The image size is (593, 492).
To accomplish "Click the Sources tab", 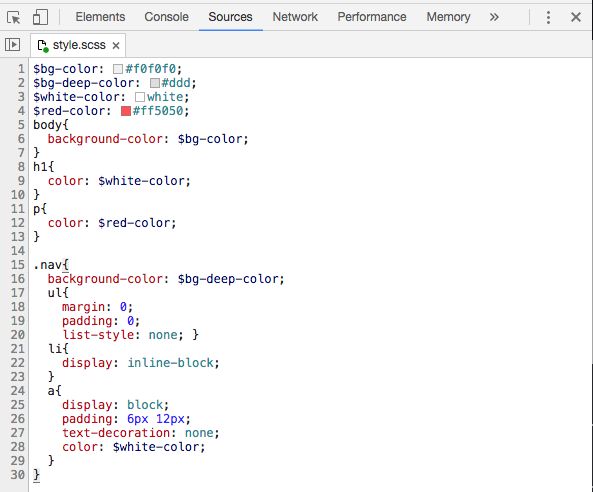I will click(x=230, y=17).
